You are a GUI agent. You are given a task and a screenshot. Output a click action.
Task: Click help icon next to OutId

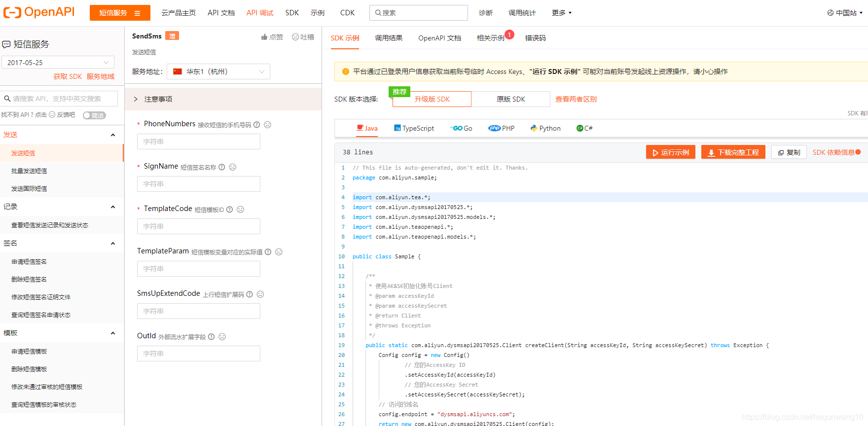coord(211,337)
